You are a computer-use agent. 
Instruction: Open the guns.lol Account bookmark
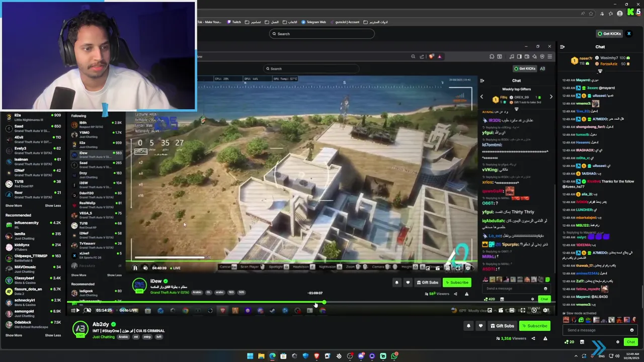[x=345, y=22]
